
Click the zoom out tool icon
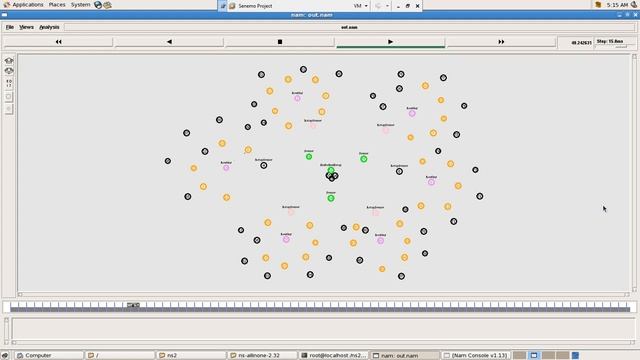pos(9,71)
